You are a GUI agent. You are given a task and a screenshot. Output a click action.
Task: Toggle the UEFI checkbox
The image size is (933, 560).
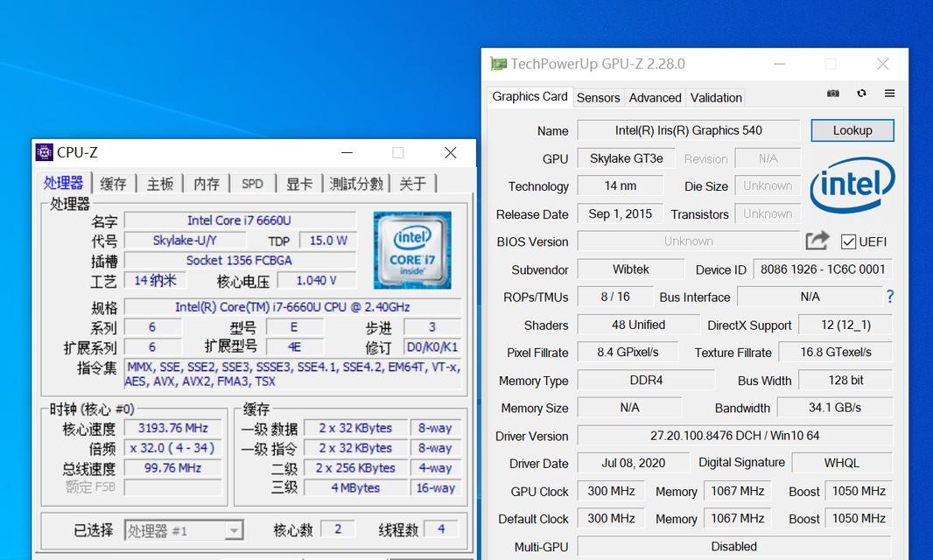(x=848, y=241)
